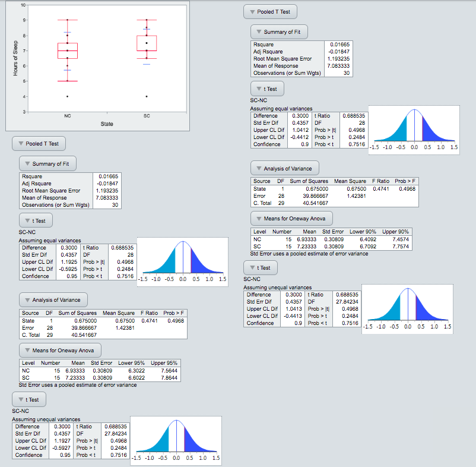Select the SC upper 95% value 7.8644
This screenshot has width=476, height=467.
tap(169, 378)
